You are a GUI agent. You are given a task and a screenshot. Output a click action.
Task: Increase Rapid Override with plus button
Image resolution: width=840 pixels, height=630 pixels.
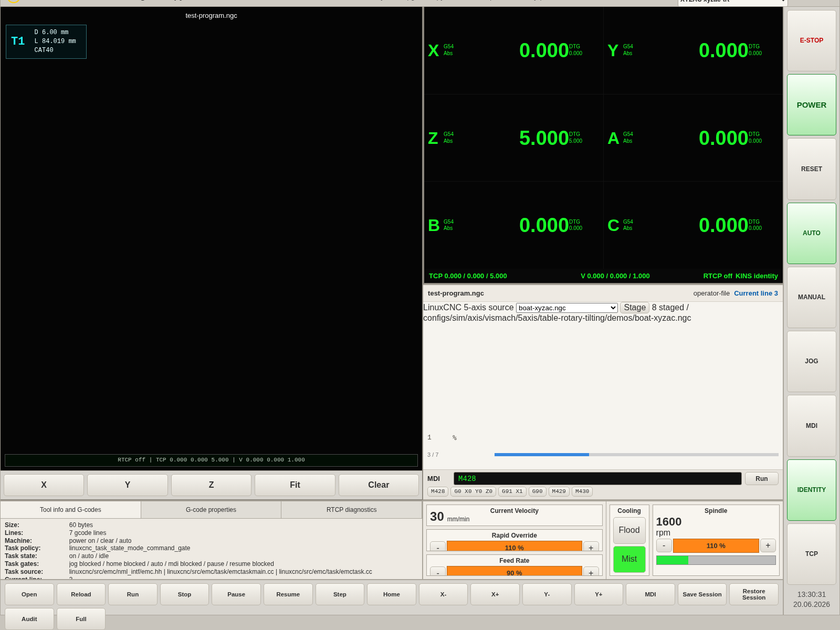click(x=591, y=547)
